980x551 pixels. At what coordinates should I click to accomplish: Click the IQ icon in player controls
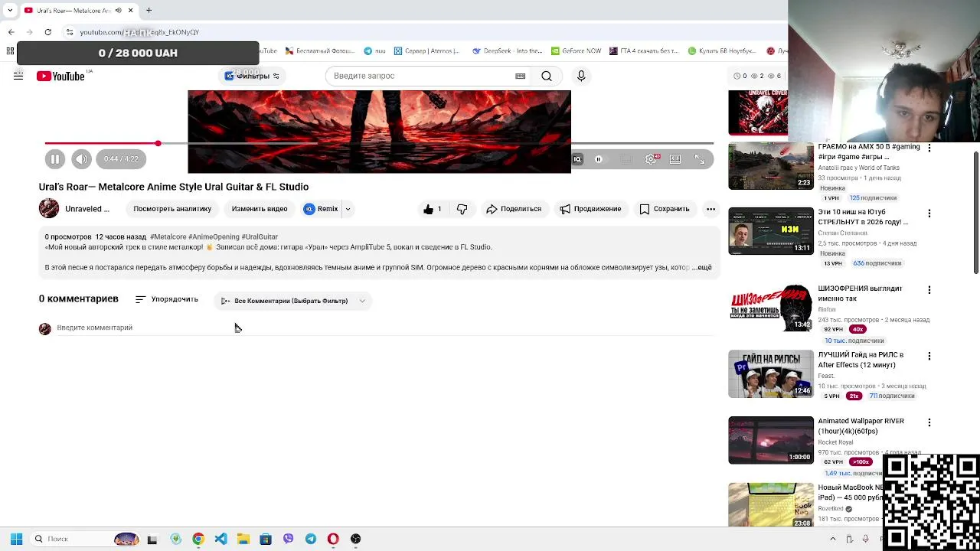click(577, 159)
